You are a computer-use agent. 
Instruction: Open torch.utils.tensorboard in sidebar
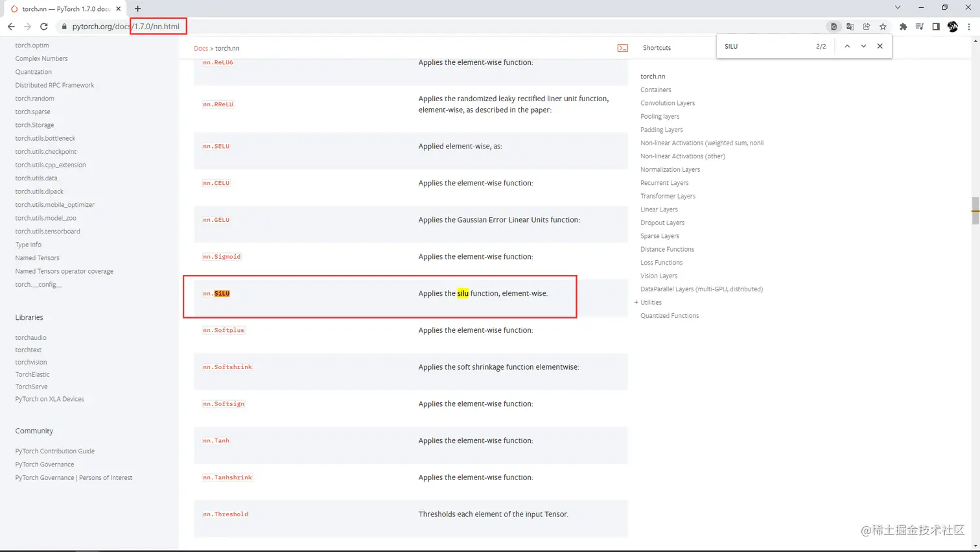(48, 232)
